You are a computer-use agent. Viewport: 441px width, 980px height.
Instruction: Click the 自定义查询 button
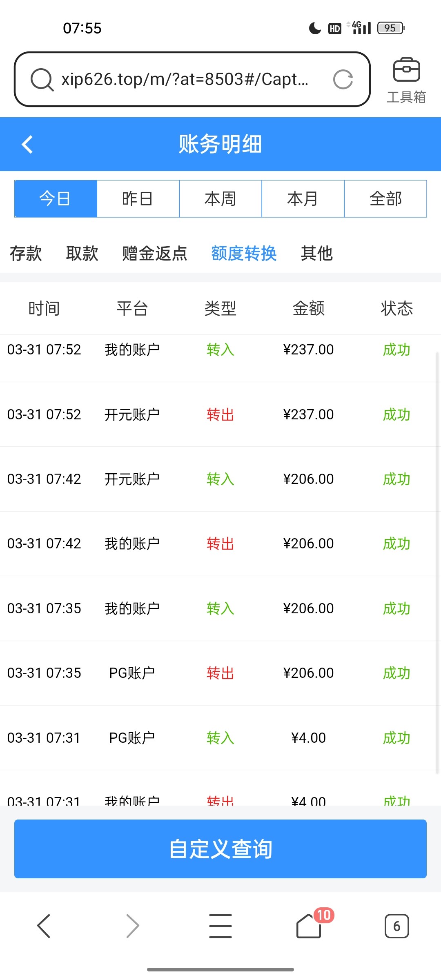pos(220,849)
